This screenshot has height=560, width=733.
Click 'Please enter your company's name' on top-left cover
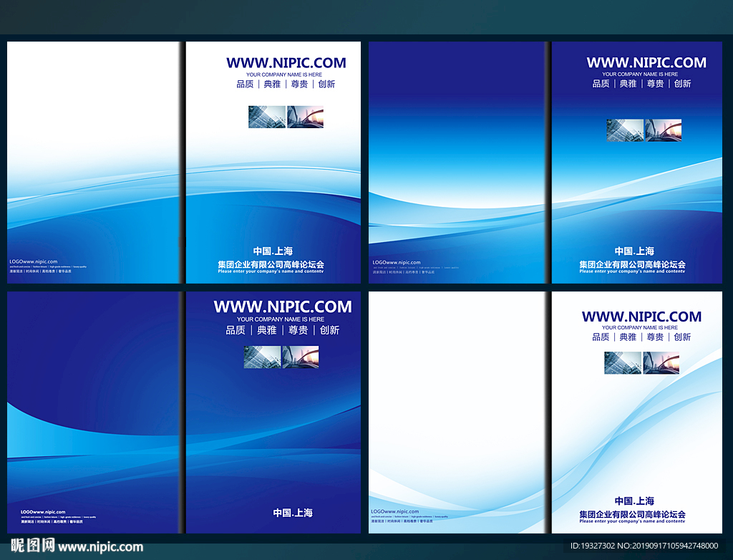point(271,271)
